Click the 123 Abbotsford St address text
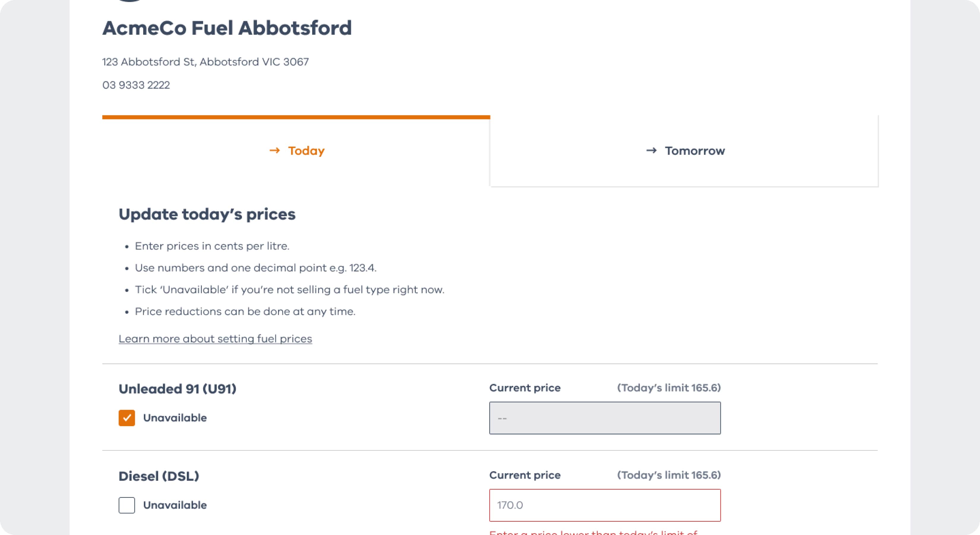 (205, 62)
